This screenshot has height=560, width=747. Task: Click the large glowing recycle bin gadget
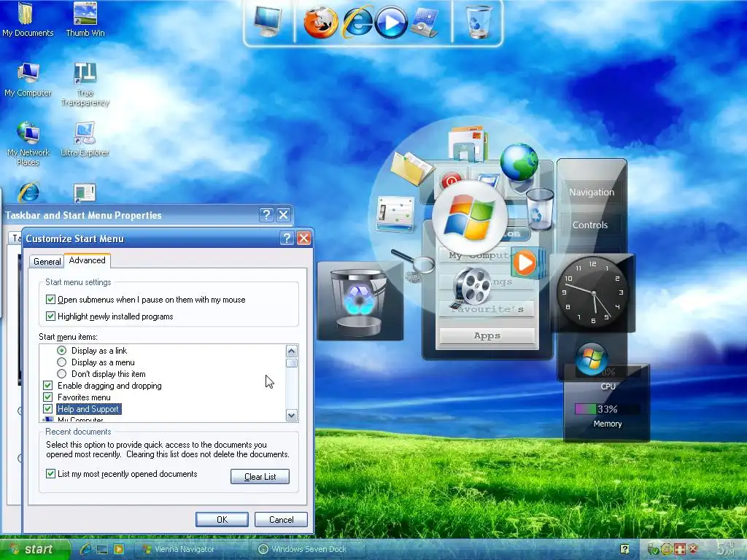[360, 301]
